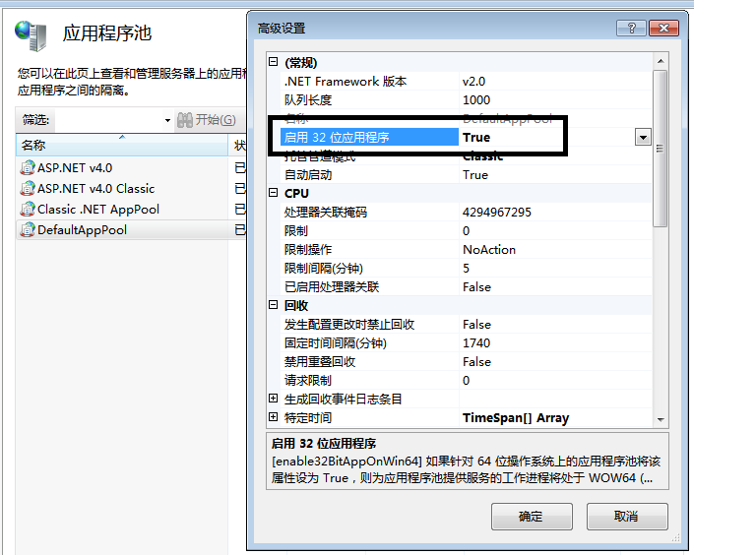Click the 4294967295 mask value
Viewport: 756px width, 555px height.
pyautogui.click(x=496, y=213)
